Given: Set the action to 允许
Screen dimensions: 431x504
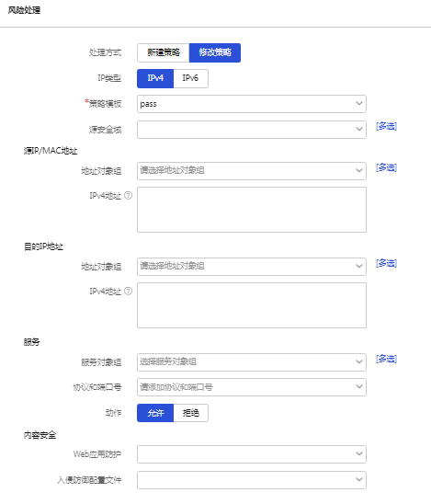Looking at the screenshot, I should click(155, 413).
